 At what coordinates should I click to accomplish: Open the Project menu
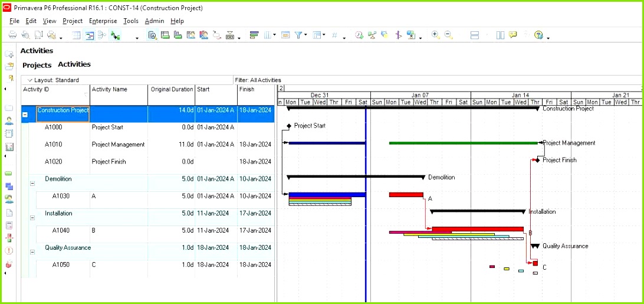tap(73, 21)
